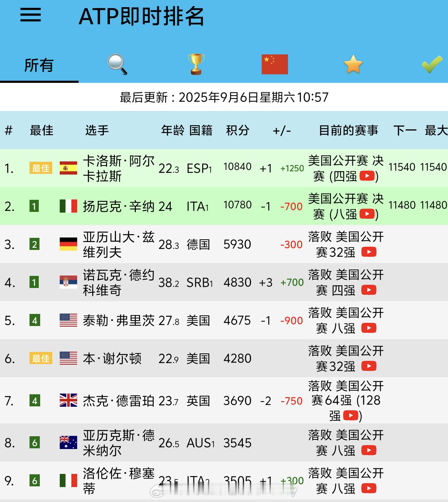Image resolution: width=448 pixels, height=502 pixels.
Task: Tap Serbia flag next to Djokovic
Action: (x=68, y=282)
